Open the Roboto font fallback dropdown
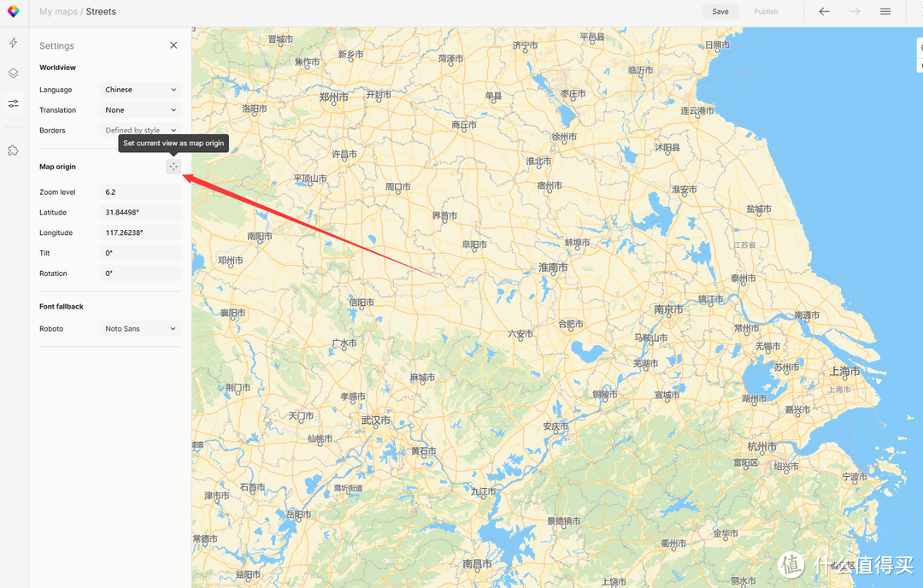The height and width of the screenshot is (588, 923). pos(140,328)
